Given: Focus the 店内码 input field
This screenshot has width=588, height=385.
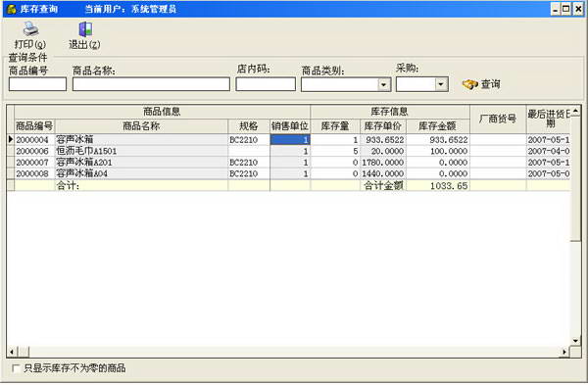Looking at the screenshot, I should [x=266, y=84].
